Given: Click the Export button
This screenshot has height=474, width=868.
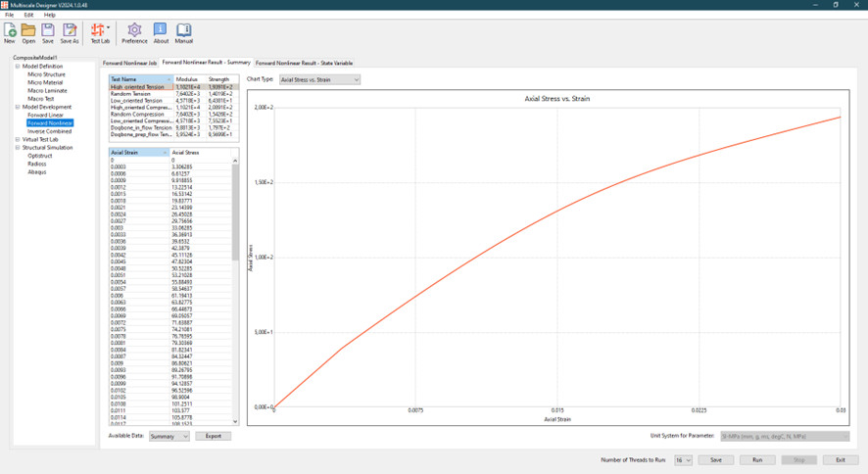Looking at the screenshot, I should click(x=213, y=436).
